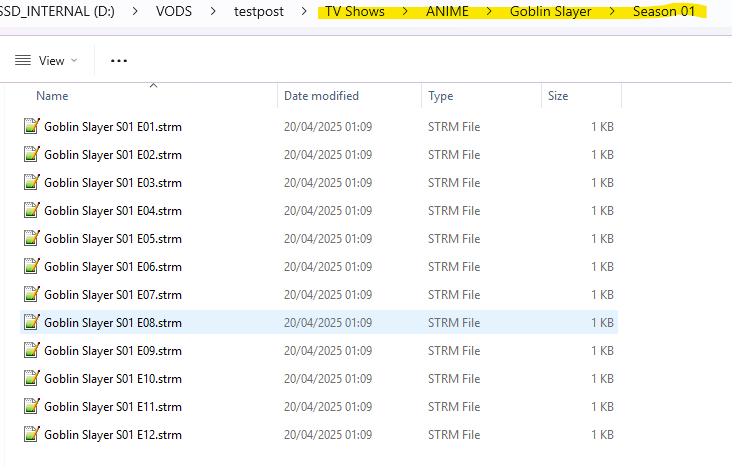The image size is (732, 467).
Task: Click the file icon beside Goblin Slayer S01 E03.strm
Action: coord(31,183)
